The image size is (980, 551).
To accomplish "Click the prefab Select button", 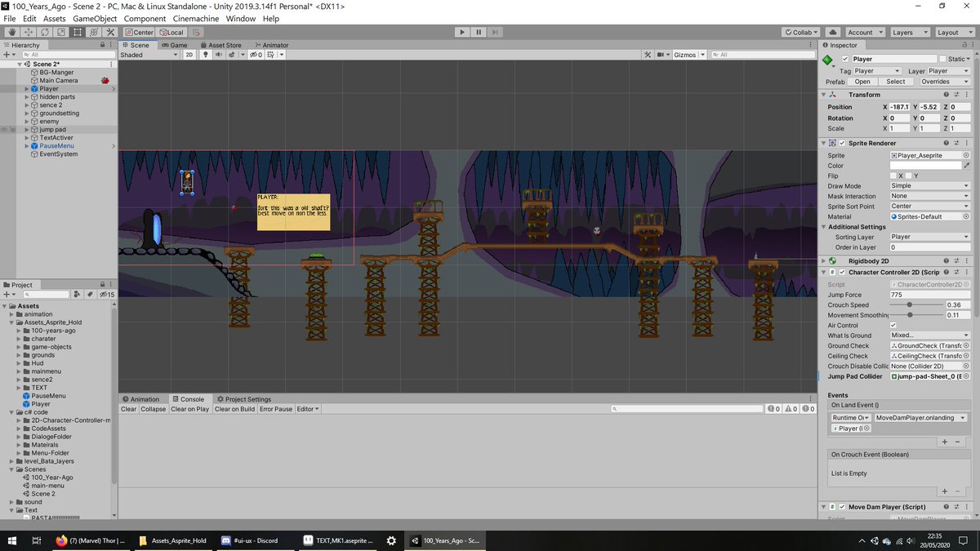I will pyautogui.click(x=896, y=82).
